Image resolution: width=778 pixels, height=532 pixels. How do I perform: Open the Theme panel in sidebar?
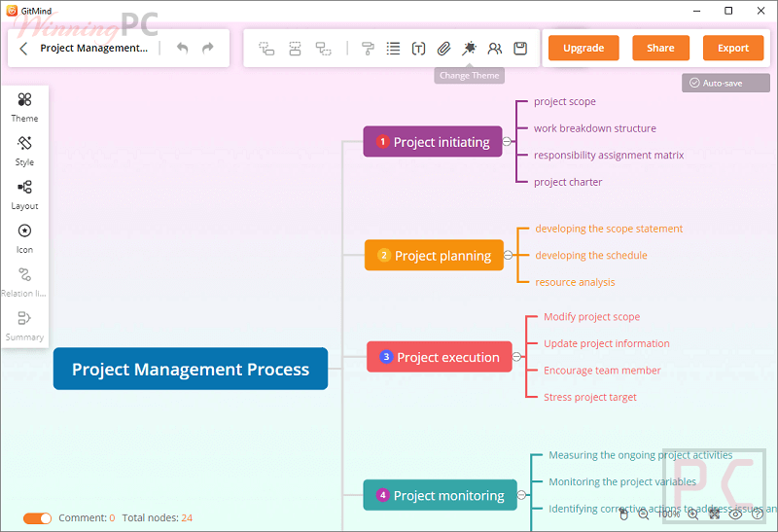point(24,106)
